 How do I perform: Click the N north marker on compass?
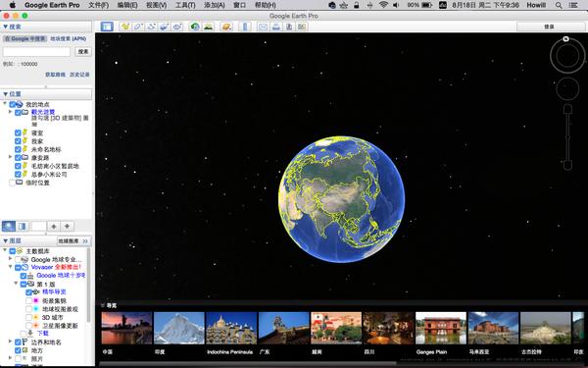tap(565, 39)
